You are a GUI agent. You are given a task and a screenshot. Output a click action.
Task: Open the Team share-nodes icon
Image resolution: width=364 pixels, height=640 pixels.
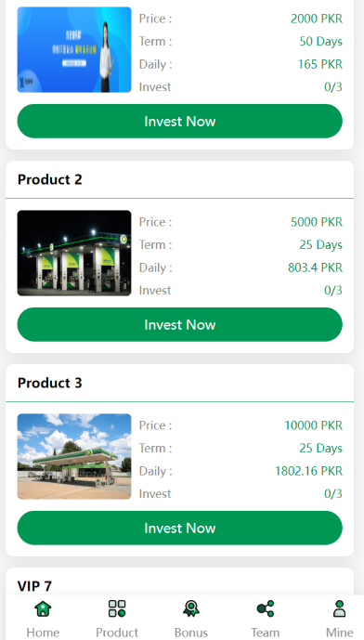(x=266, y=608)
